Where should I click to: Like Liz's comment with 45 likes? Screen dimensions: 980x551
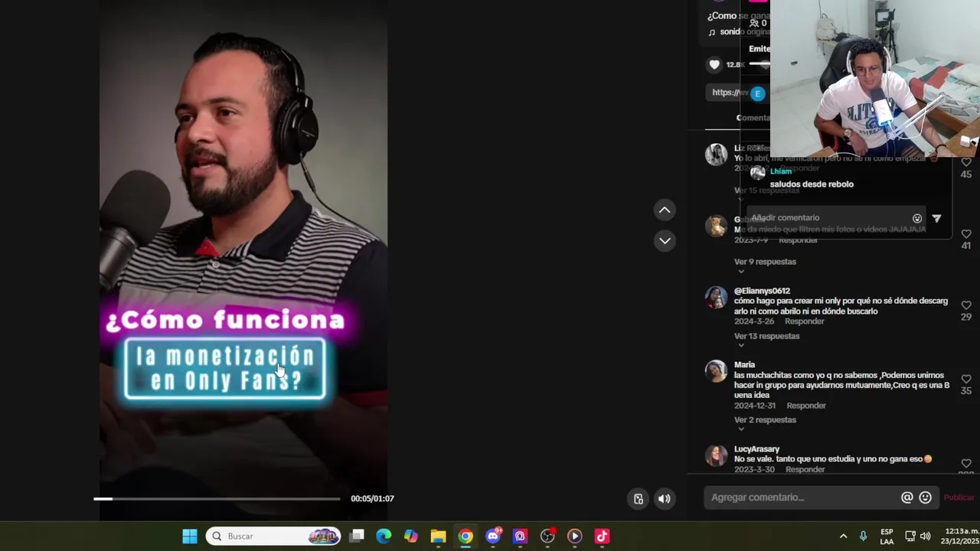pos(966,162)
